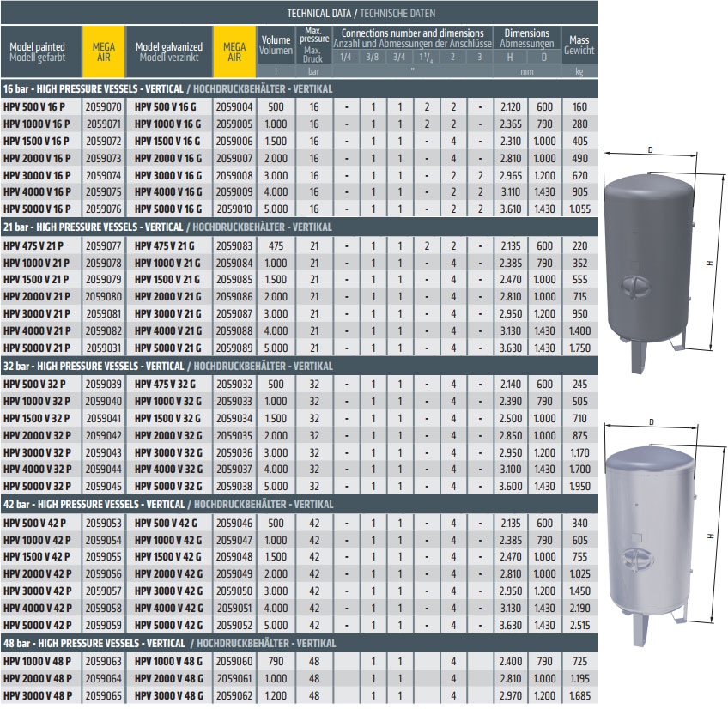The image size is (728, 709).
Task: Click mass value '1.170'
Action: click(579, 452)
